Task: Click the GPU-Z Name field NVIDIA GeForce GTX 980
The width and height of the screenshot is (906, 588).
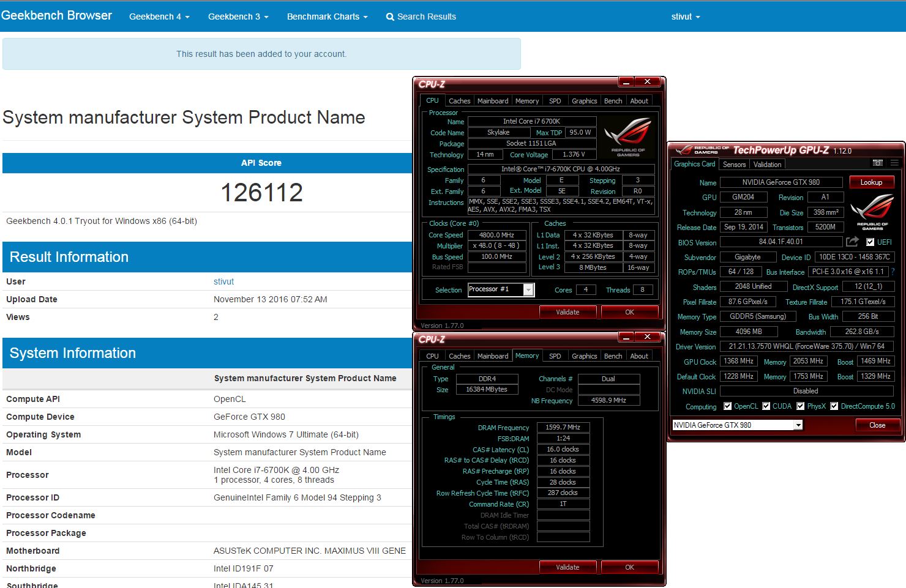Action: point(781,182)
